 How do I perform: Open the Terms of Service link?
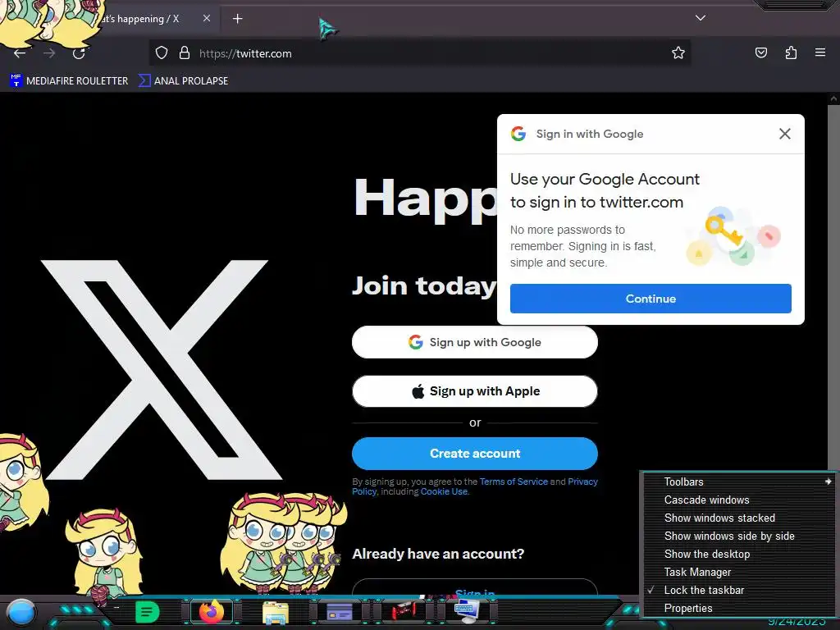click(x=514, y=482)
